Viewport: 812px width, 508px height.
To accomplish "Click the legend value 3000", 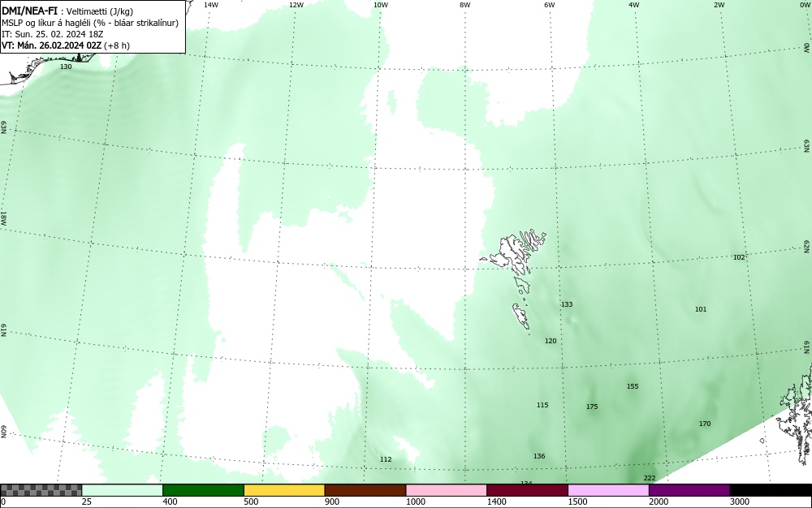I will click(x=740, y=502).
